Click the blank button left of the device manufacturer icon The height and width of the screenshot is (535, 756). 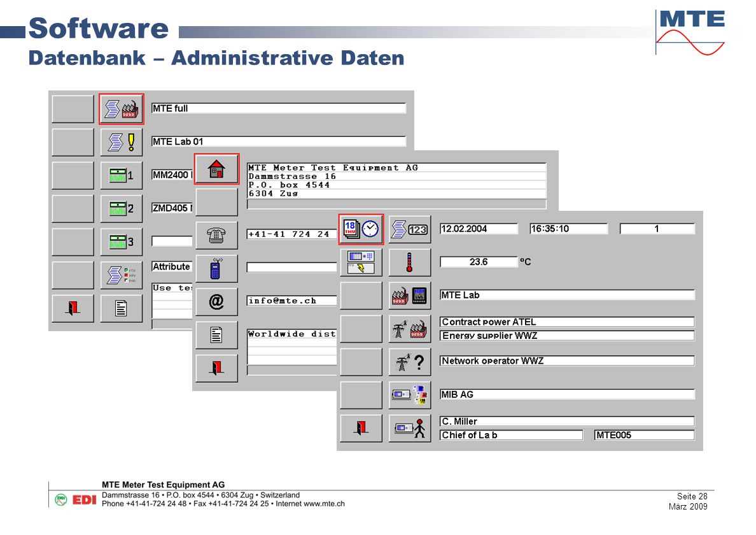pos(361,396)
